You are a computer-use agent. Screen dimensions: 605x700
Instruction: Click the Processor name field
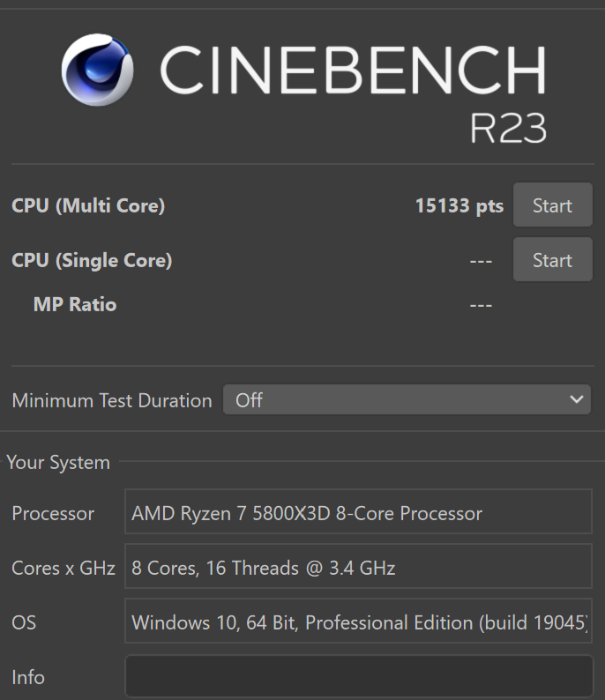click(x=358, y=513)
